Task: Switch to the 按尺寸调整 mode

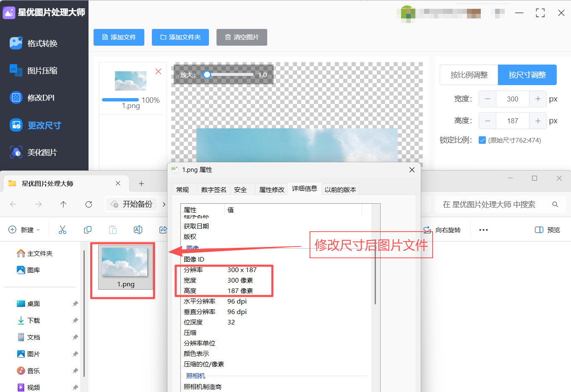Action: coord(527,75)
